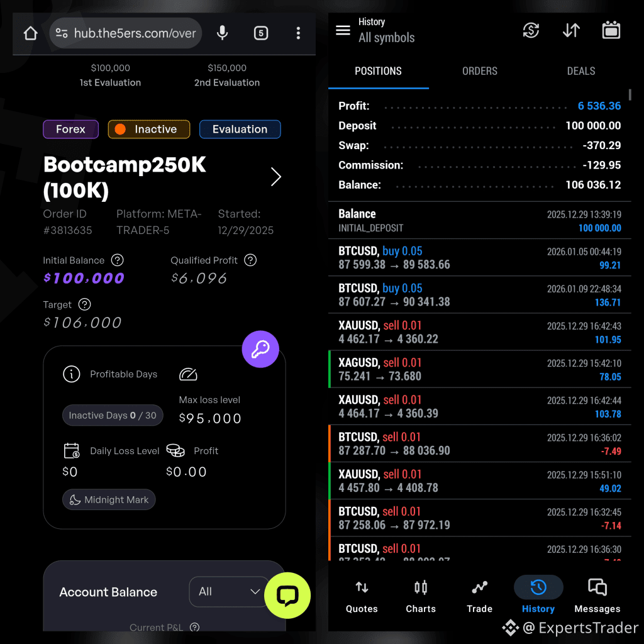Tap the Commission -129.95 summary line

tap(479, 165)
